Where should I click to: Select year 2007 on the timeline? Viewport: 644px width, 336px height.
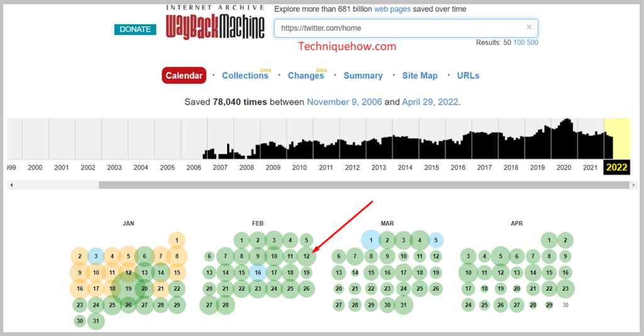tap(220, 167)
